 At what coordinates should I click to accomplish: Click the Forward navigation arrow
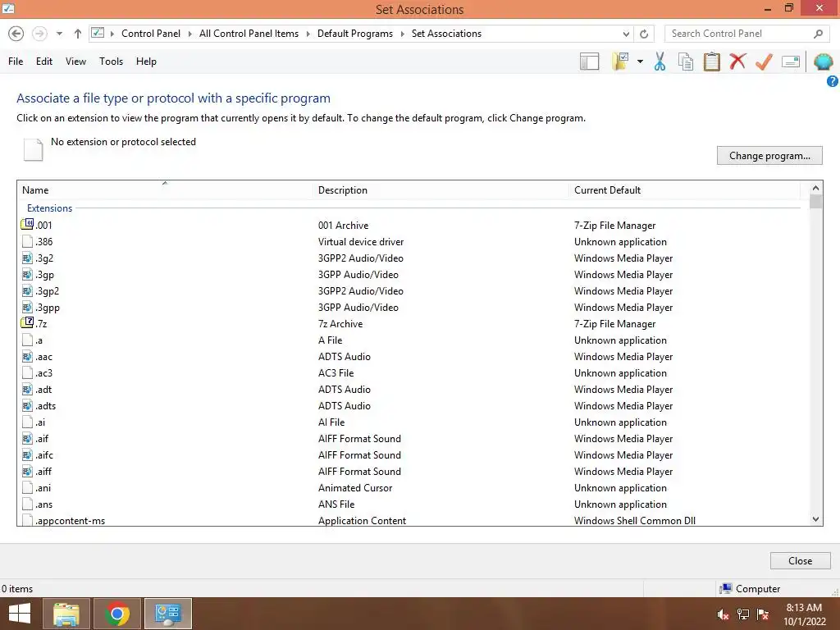pyautogui.click(x=39, y=34)
